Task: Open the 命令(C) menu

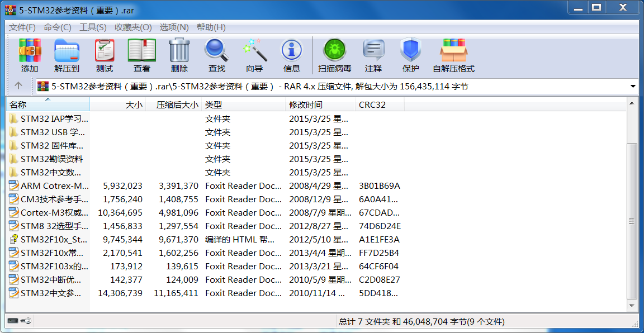Action: click(58, 27)
